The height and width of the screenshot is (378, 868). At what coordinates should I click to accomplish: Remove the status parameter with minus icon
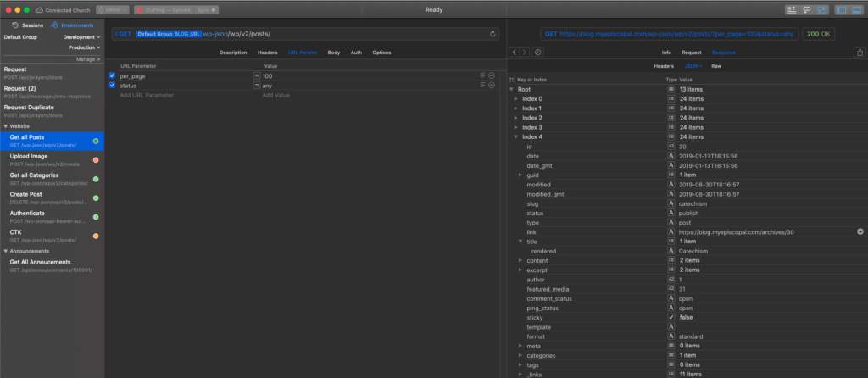point(492,85)
